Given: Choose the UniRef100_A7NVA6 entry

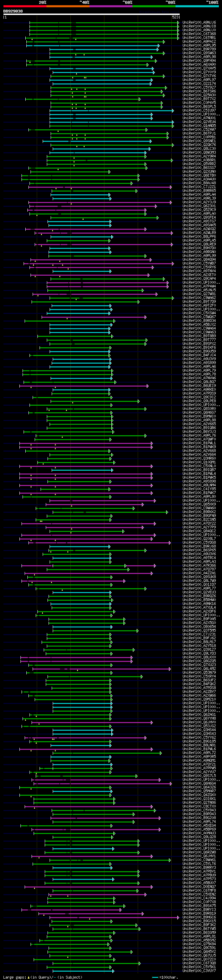Looking at the screenshot, I should [199, 378].
